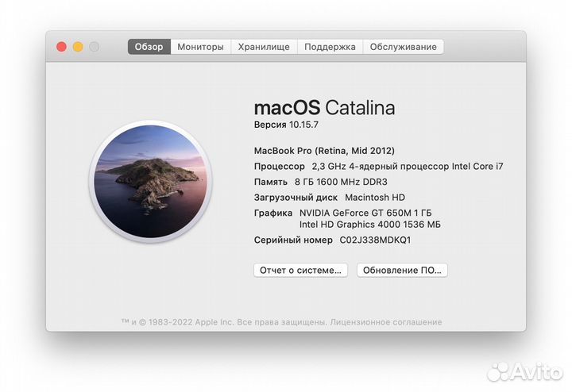Click the serial number C02J338MDKQ1
The image size is (572, 392).
(375, 240)
